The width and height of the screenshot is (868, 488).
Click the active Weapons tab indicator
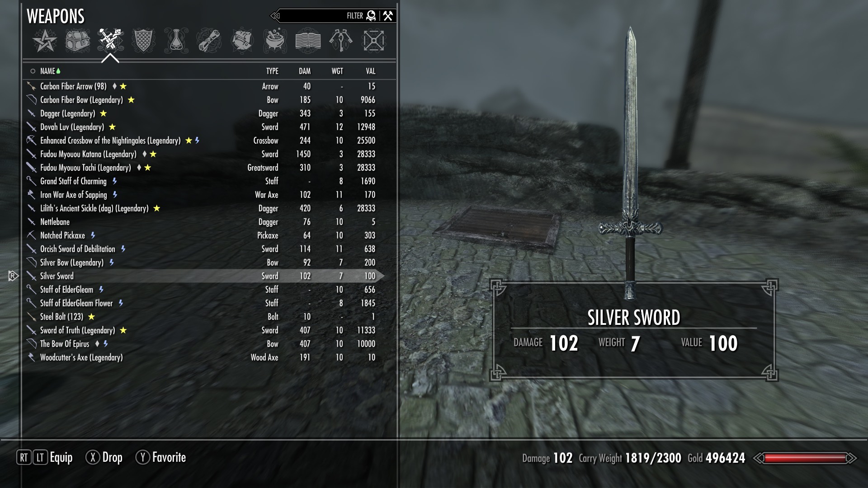[x=109, y=57]
